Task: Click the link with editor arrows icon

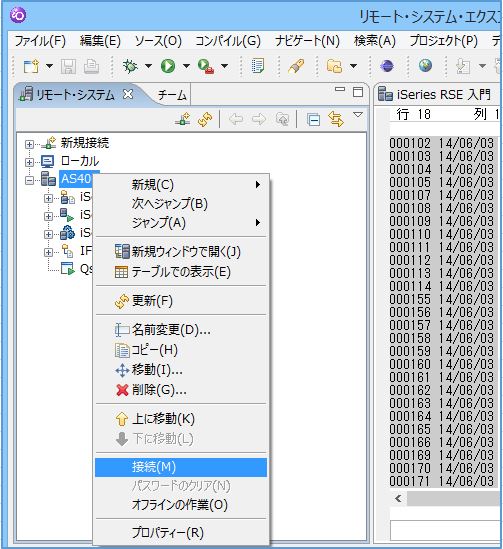Action: (x=336, y=119)
